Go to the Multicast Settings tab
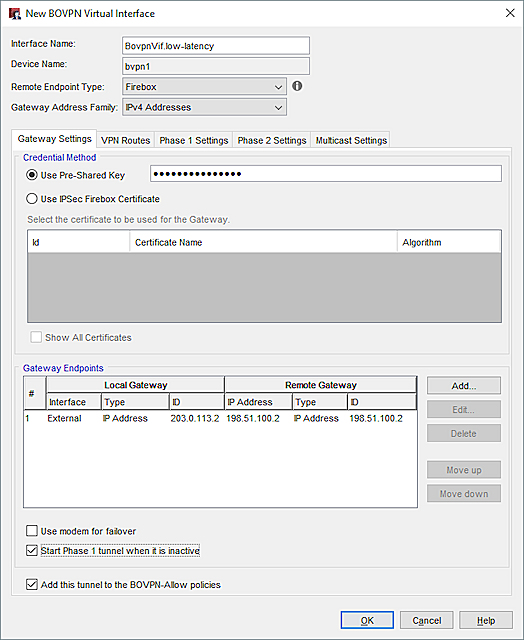The image size is (524, 640). 351,140
